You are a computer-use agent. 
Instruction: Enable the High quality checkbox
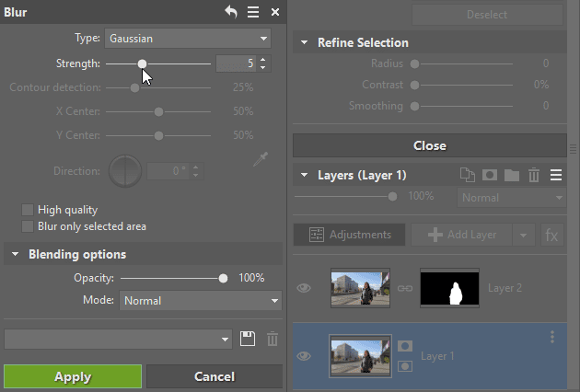coord(28,210)
